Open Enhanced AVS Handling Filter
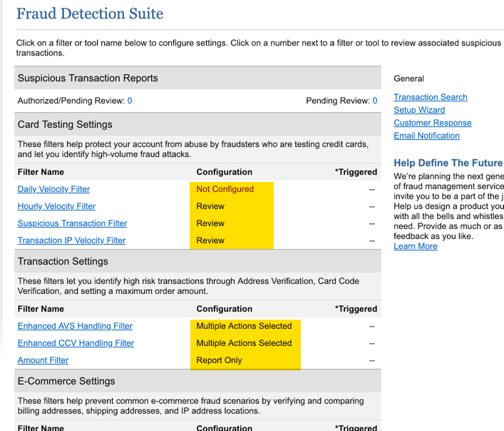The width and height of the screenshot is (504, 431). click(75, 326)
